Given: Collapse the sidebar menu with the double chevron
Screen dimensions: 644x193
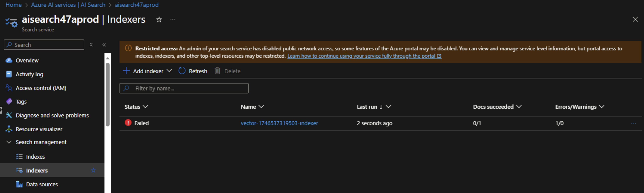Looking at the screenshot, I should [x=104, y=45].
